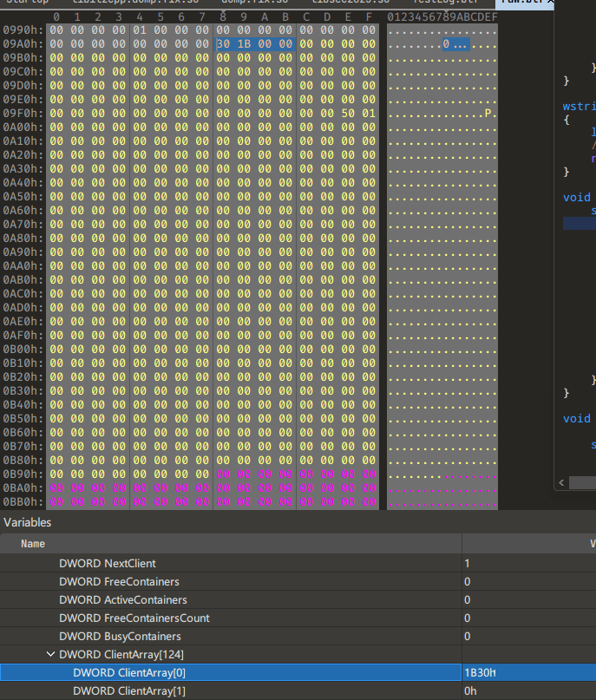Image resolution: width=596 pixels, height=700 pixels.
Task: Click the Variables panel title
Action: 27,522
